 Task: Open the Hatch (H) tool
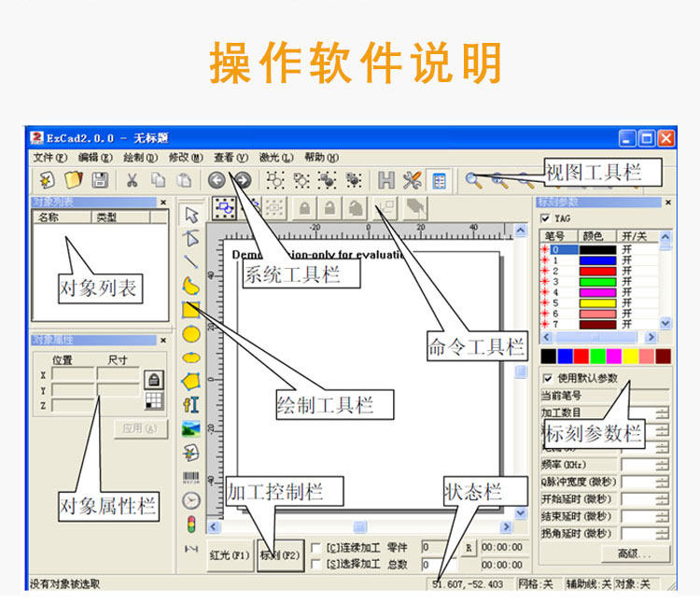[386, 180]
